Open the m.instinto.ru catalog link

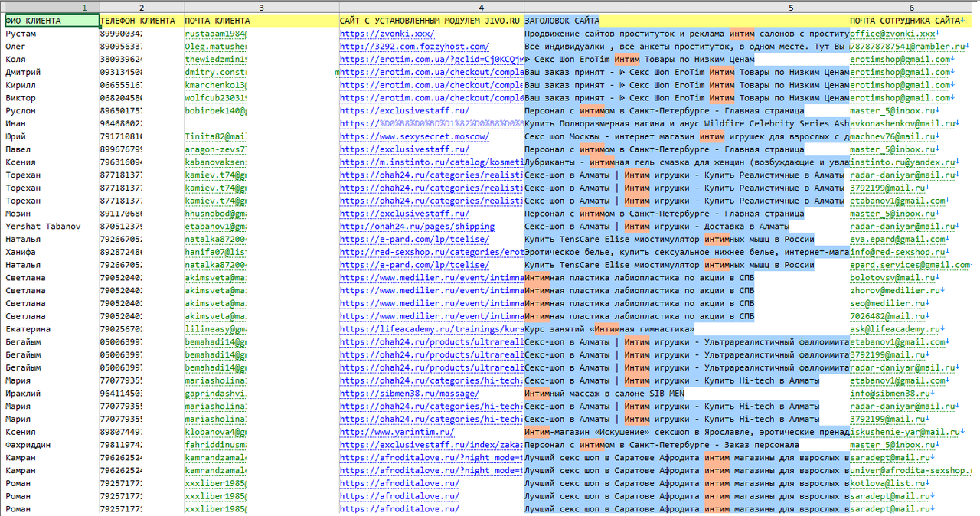pos(432,162)
